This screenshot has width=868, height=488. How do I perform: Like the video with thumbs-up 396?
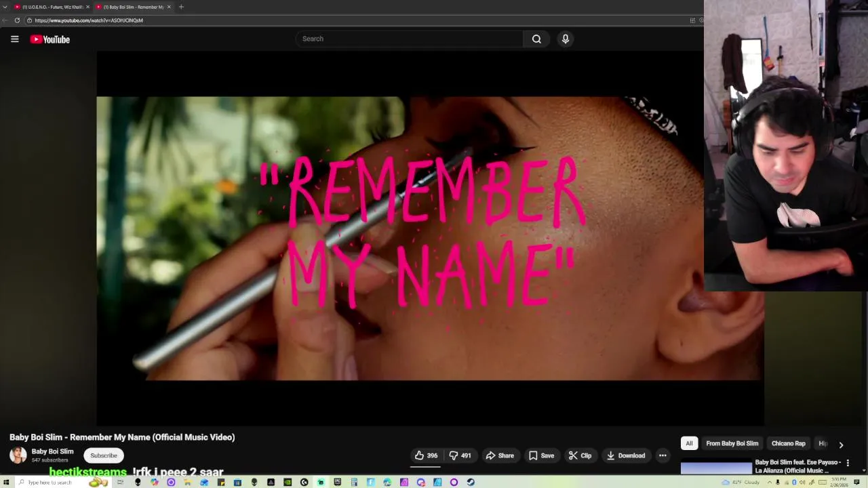(427, 455)
